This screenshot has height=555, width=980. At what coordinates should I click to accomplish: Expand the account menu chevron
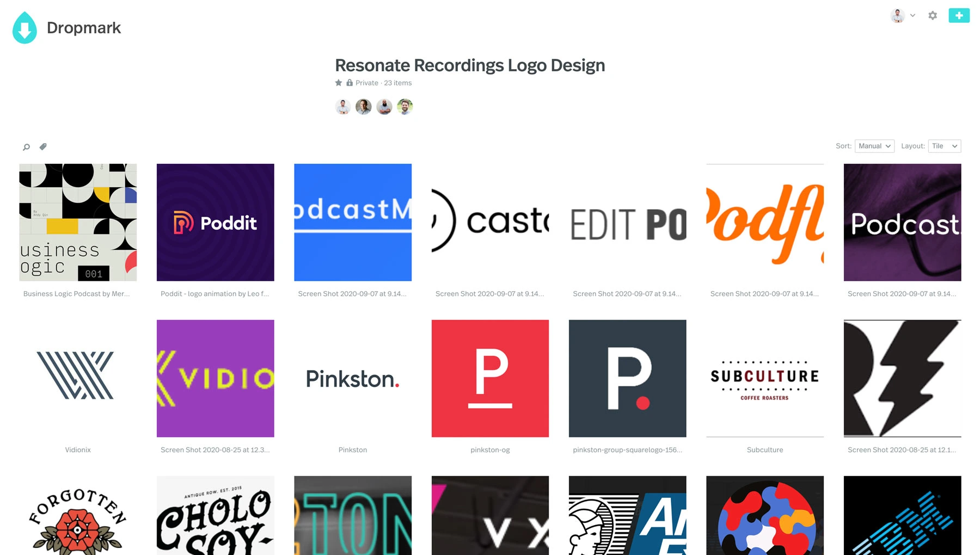(x=913, y=16)
